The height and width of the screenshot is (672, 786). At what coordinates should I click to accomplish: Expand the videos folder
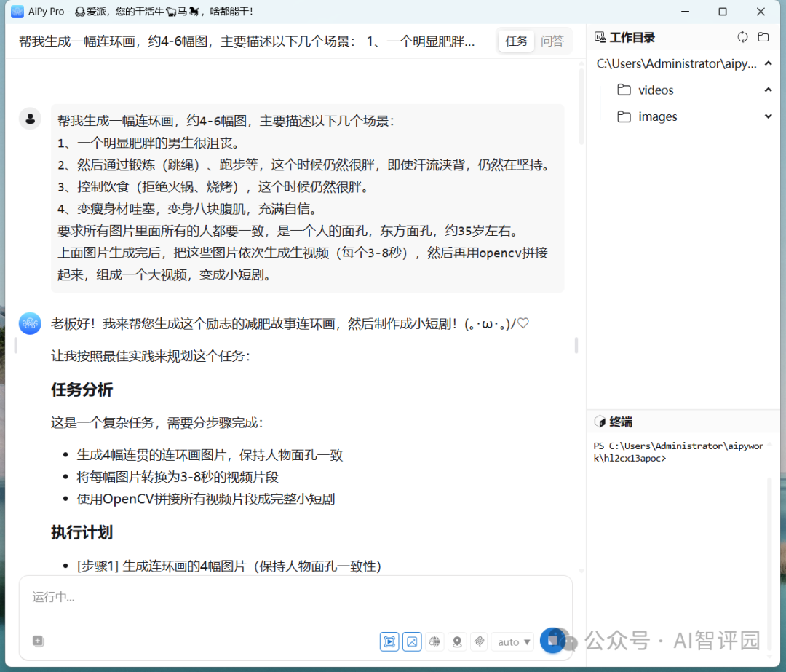tap(769, 90)
